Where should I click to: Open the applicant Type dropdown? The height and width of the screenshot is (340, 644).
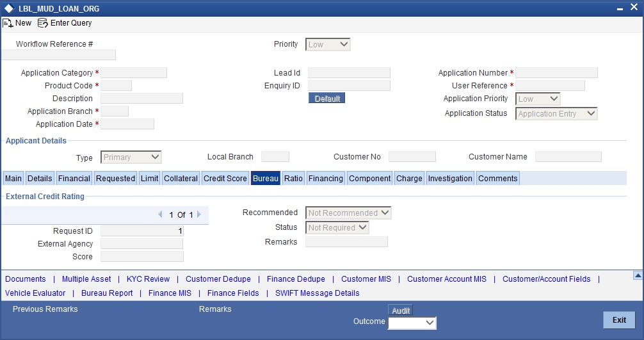pyautogui.click(x=131, y=158)
